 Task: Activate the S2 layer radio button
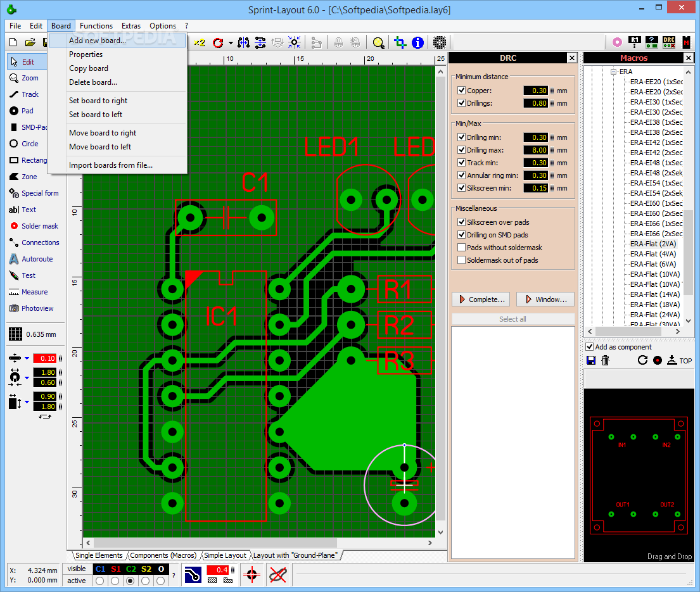click(146, 581)
